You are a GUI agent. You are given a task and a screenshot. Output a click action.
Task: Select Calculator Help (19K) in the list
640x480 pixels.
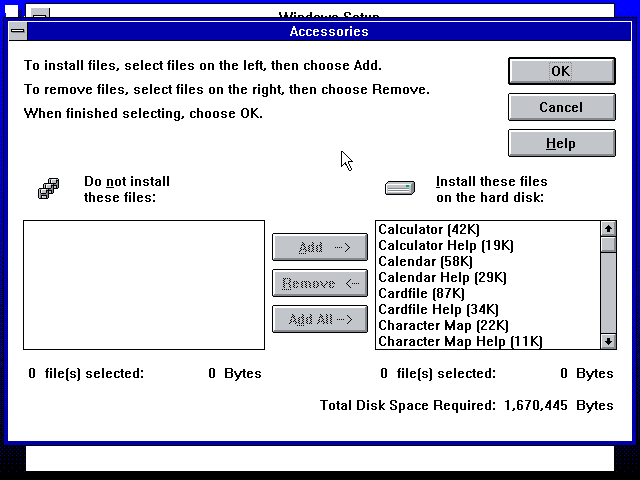[x=488, y=245]
